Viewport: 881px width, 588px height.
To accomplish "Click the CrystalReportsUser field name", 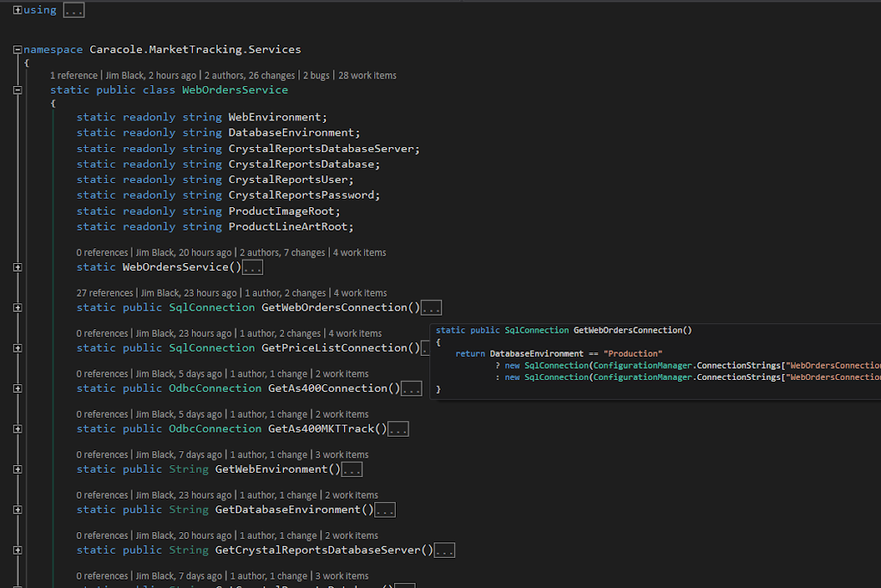I will click(287, 180).
